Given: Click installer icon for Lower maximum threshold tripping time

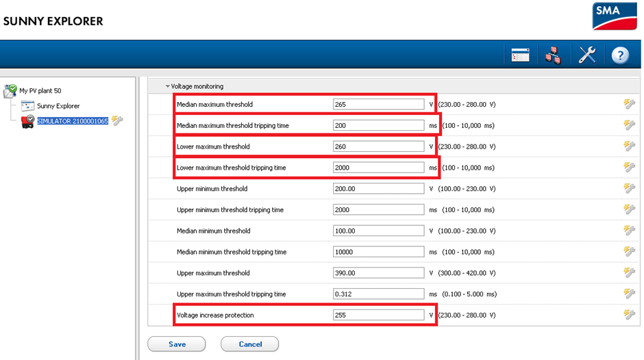Looking at the screenshot, I should coord(629,167).
